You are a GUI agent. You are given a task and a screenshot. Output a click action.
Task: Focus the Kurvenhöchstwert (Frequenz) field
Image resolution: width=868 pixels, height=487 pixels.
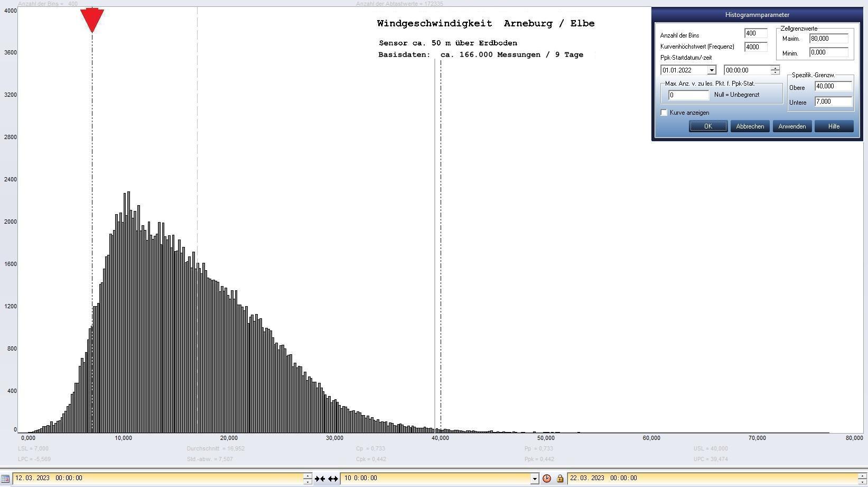pos(755,47)
